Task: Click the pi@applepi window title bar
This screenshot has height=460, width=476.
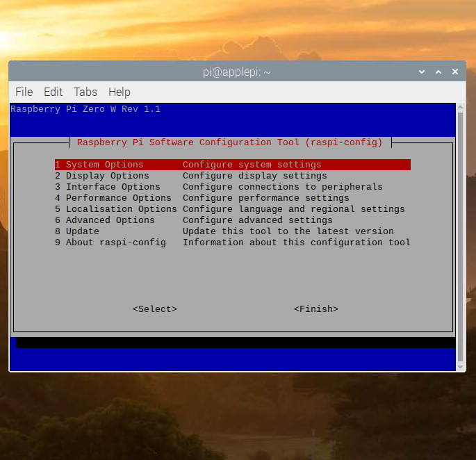Action: click(x=236, y=72)
